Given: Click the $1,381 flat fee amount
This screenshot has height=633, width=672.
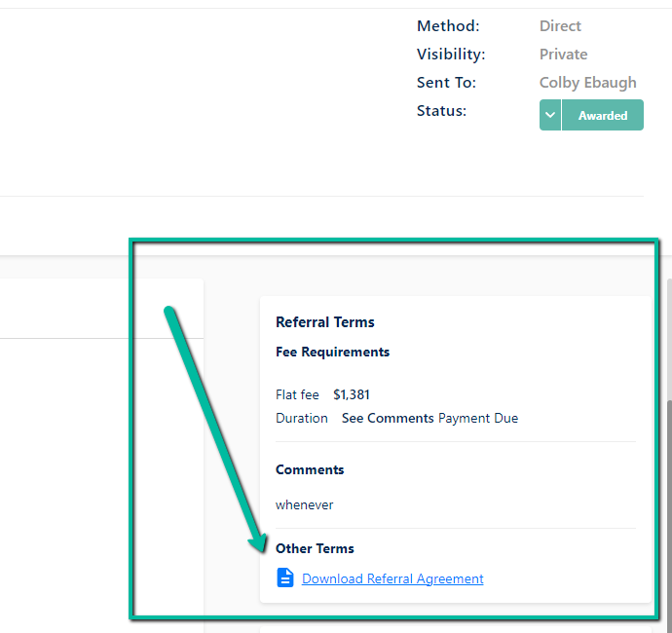Looking at the screenshot, I should [352, 394].
